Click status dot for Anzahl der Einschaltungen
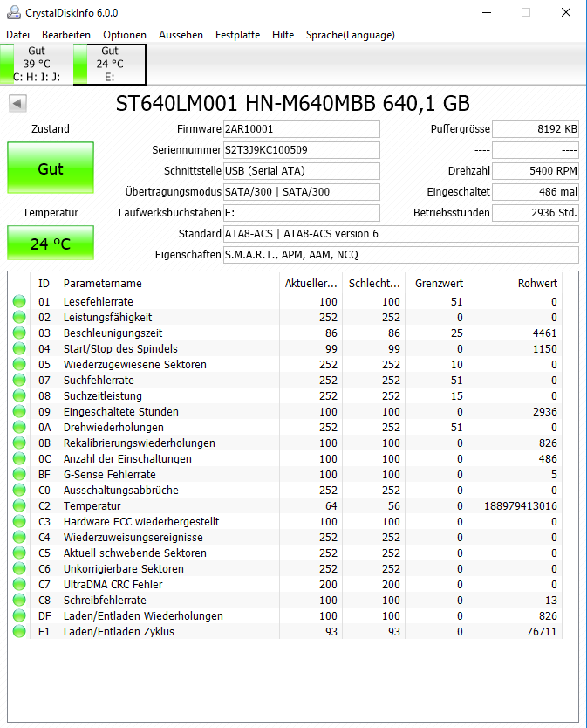Viewport: 587px width, 728px height. (x=19, y=459)
